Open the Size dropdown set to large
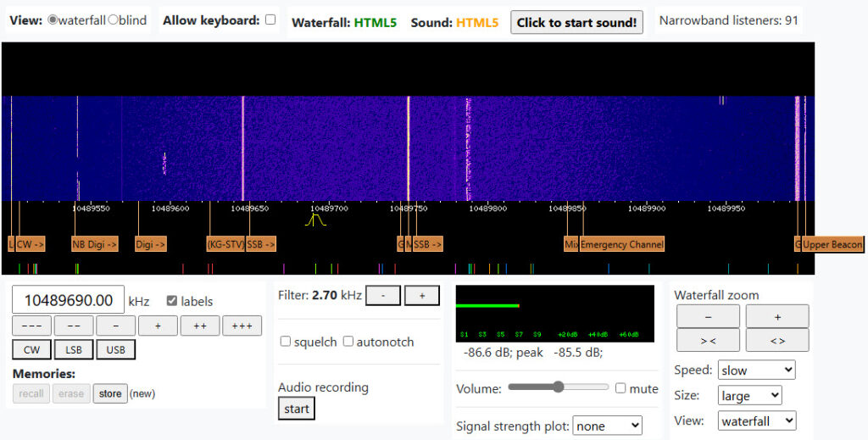This screenshot has height=440, width=868. (x=749, y=396)
